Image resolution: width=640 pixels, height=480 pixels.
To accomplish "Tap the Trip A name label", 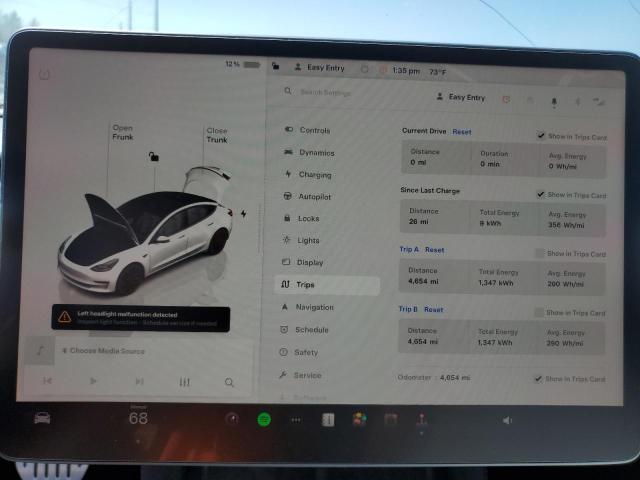I will pyautogui.click(x=409, y=249).
